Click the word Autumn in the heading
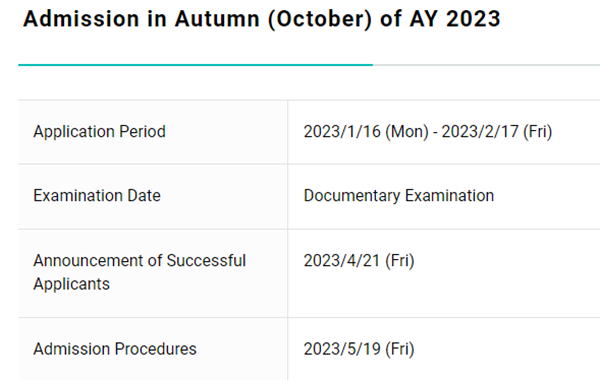600x380 pixels. [x=217, y=19]
